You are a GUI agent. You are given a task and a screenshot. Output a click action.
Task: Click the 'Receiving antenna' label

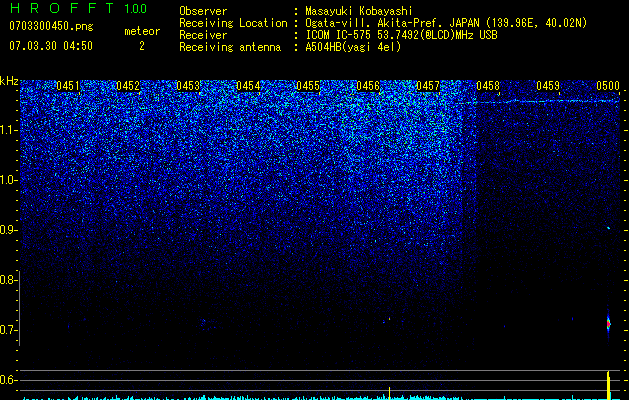[230, 47]
